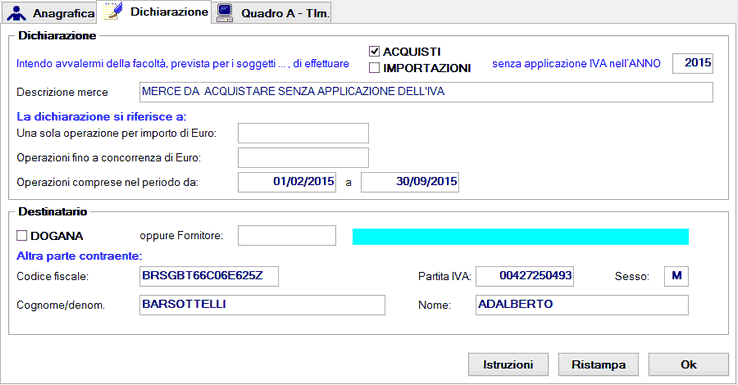738x385 pixels.
Task: Click the Quadro A computer icon
Action: 225,13
